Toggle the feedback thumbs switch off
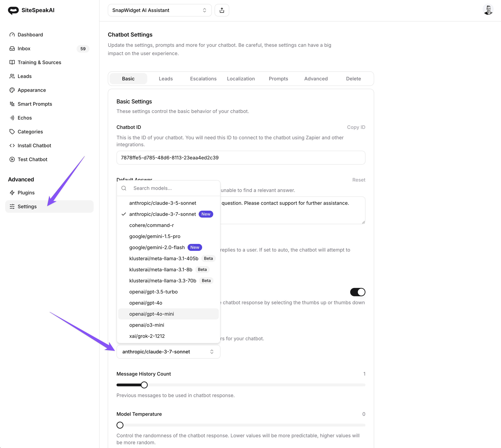 click(x=357, y=292)
